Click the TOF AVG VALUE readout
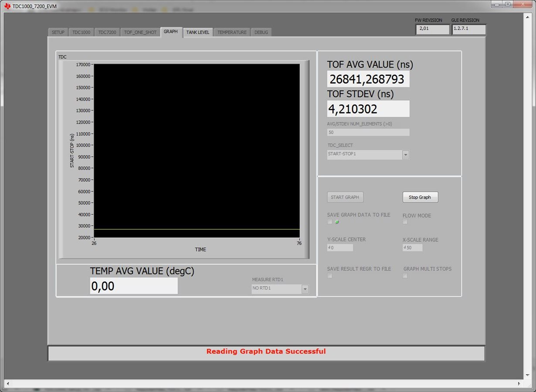Viewport: 536px width, 392px height. pyautogui.click(x=368, y=79)
